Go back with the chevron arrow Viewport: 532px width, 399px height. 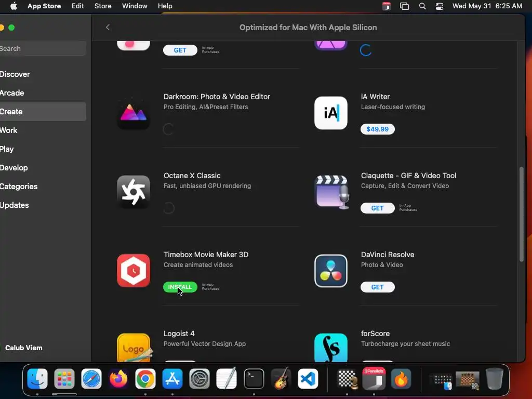[108, 27]
